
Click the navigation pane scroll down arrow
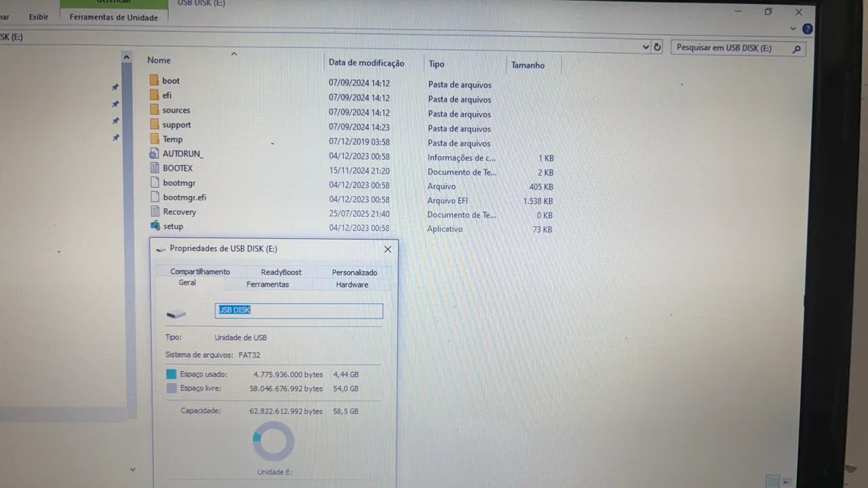tap(132, 469)
